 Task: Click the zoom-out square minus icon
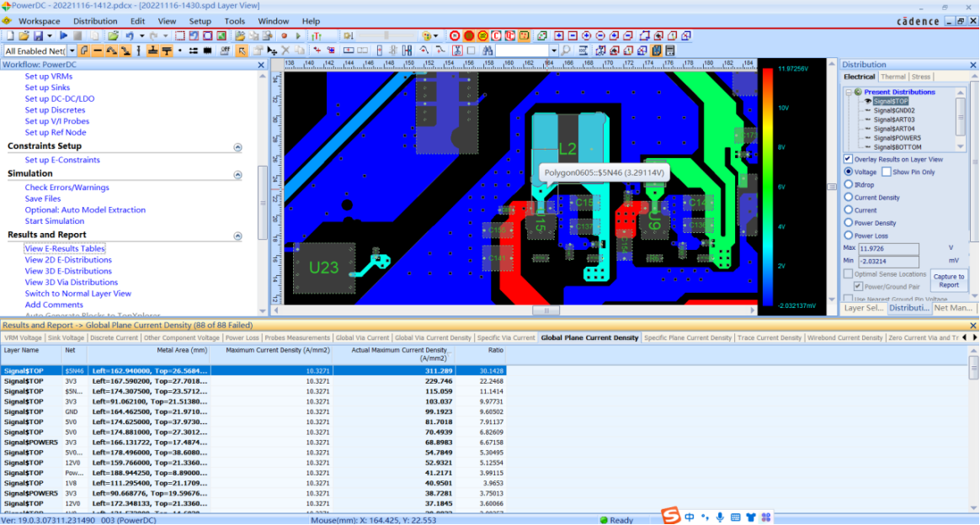point(573,35)
